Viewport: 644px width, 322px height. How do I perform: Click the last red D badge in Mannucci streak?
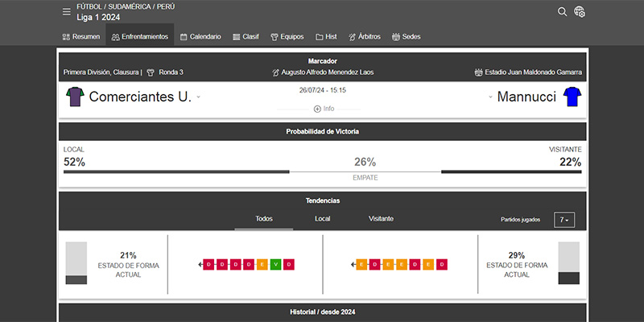pyautogui.click(x=442, y=265)
